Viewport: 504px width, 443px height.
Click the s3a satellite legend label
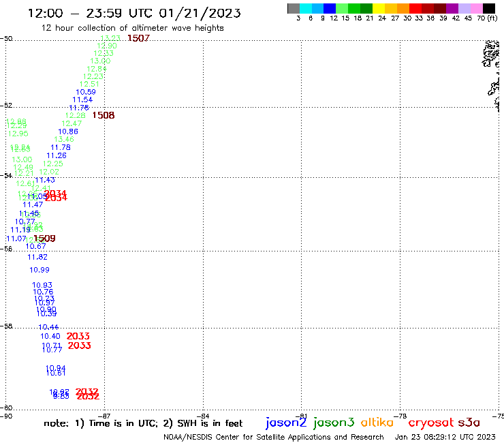coord(469,423)
